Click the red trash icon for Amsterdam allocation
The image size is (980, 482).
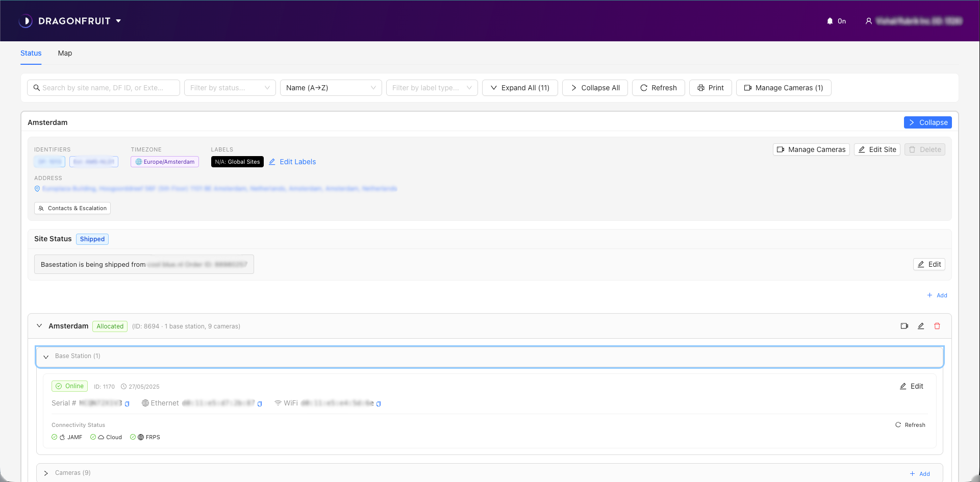[x=937, y=326]
